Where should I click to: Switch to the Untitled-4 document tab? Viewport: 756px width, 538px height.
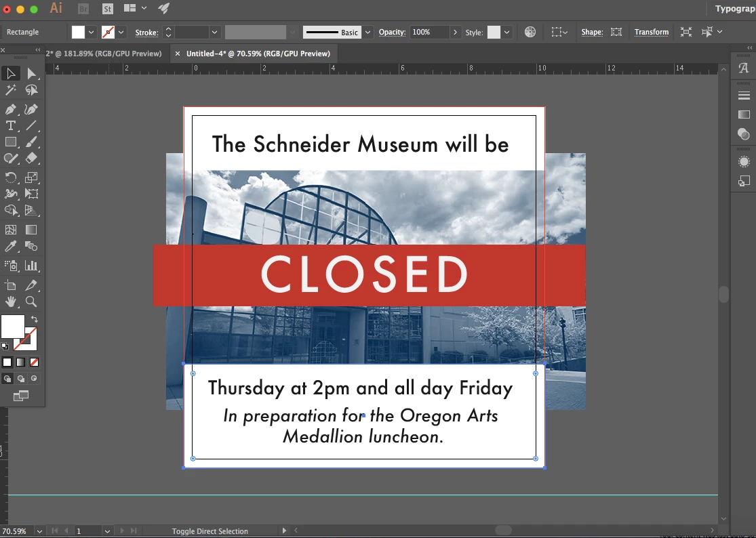pos(258,54)
